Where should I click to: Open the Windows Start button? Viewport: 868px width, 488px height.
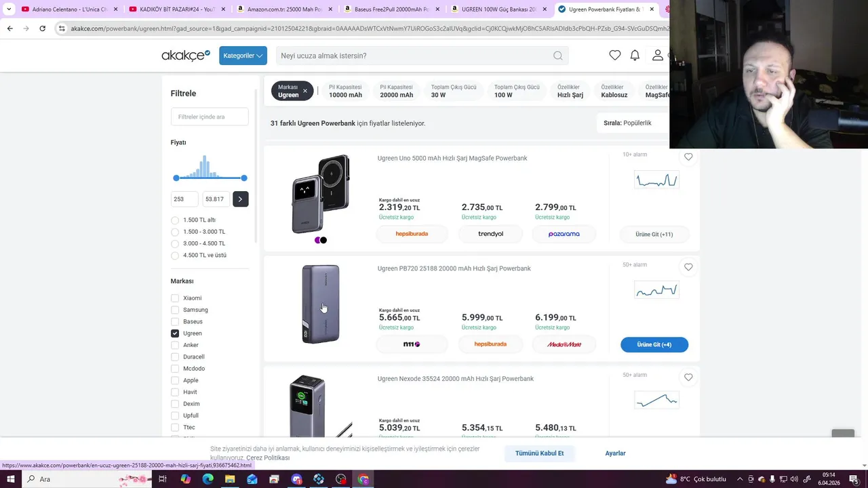pos(11,479)
